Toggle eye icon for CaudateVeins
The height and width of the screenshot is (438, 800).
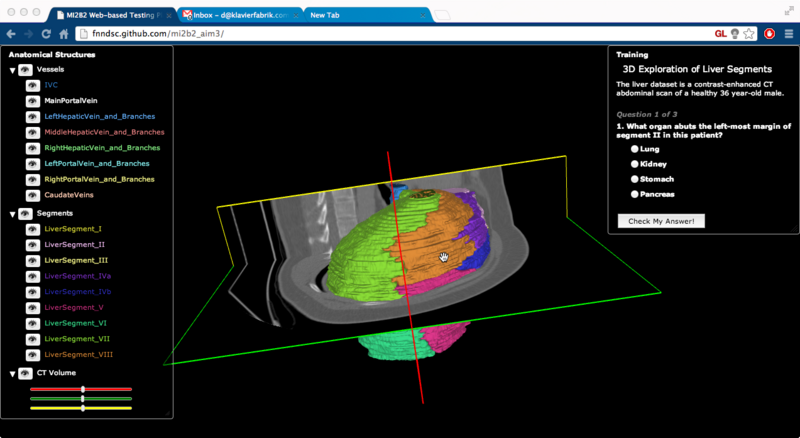tap(33, 195)
